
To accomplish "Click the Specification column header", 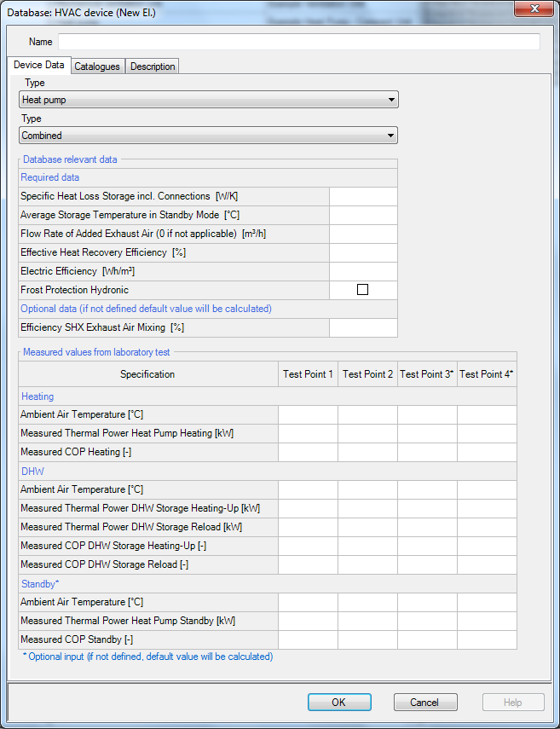I will click(148, 374).
